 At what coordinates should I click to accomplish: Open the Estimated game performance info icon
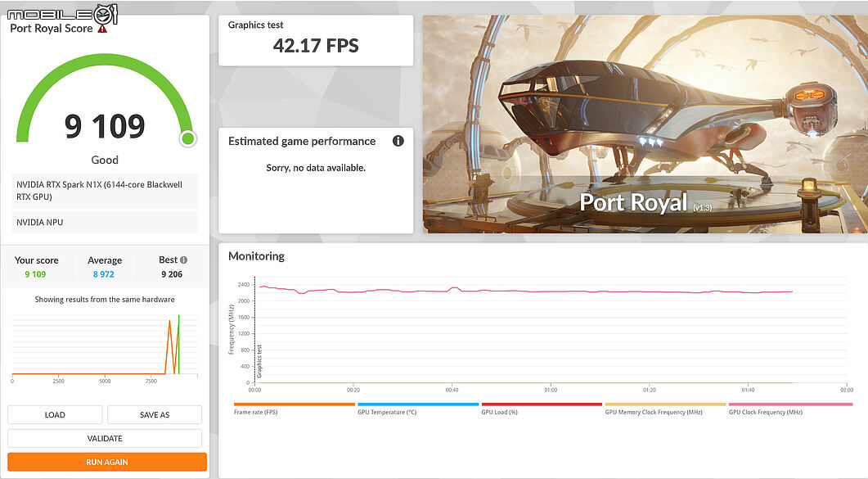pyautogui.click(x=398, y=141)
